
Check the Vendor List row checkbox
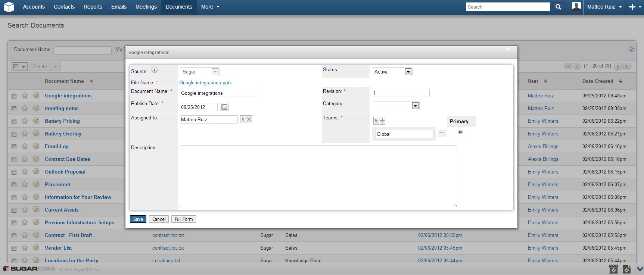pos(14,248)
